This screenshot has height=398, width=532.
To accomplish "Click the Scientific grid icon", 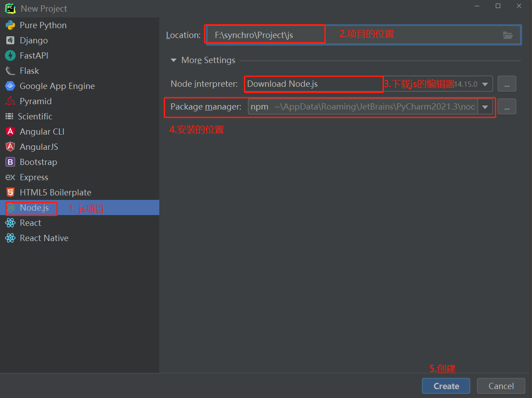I will point(9,116).
